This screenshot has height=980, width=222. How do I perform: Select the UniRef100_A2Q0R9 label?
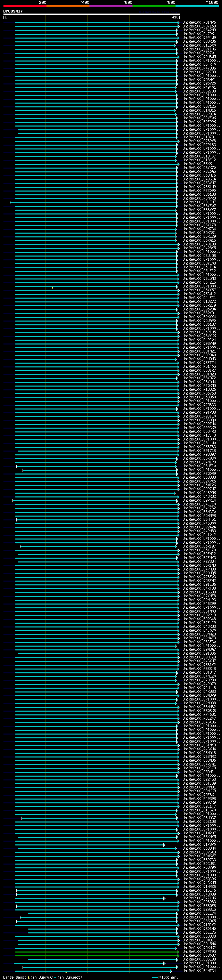pos(199,473)
